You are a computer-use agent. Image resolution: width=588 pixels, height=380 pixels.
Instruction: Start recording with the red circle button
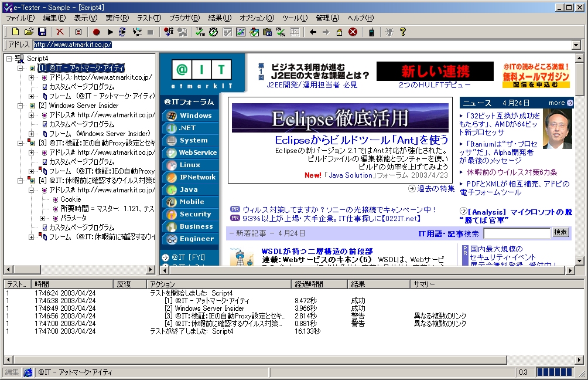pyautogui.click(x=97, y=32)
